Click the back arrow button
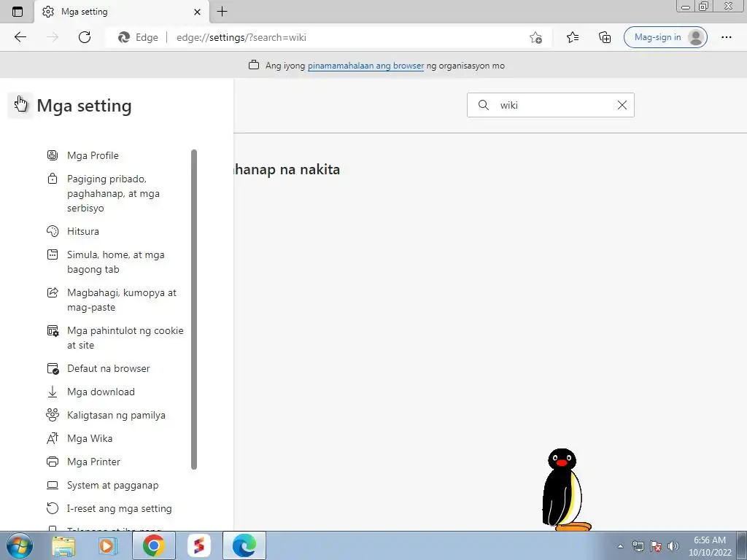The height and width of the screenshot is (560, 747). click(20, 37)
